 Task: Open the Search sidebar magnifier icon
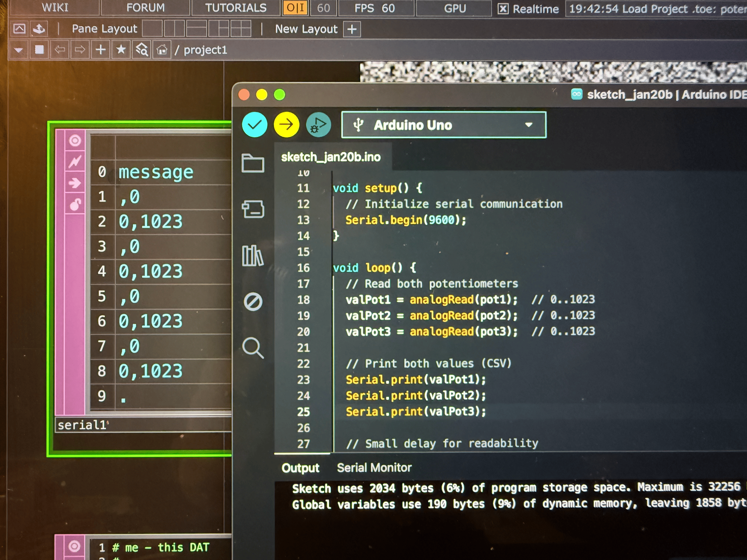(252, 348)
